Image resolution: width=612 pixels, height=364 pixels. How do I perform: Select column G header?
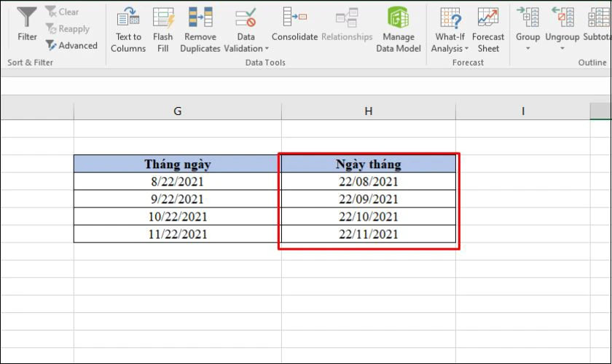click(178, 111)
